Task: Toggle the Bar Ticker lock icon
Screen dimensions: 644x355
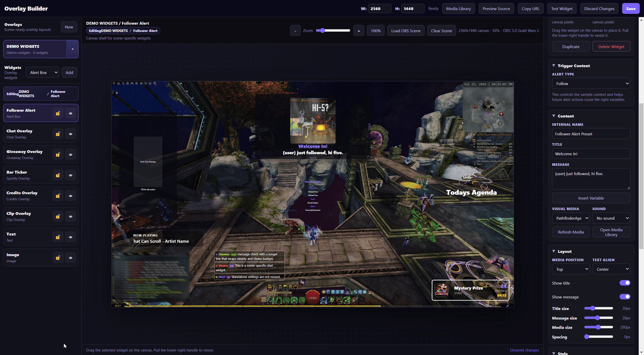Action: coord(58,175)
